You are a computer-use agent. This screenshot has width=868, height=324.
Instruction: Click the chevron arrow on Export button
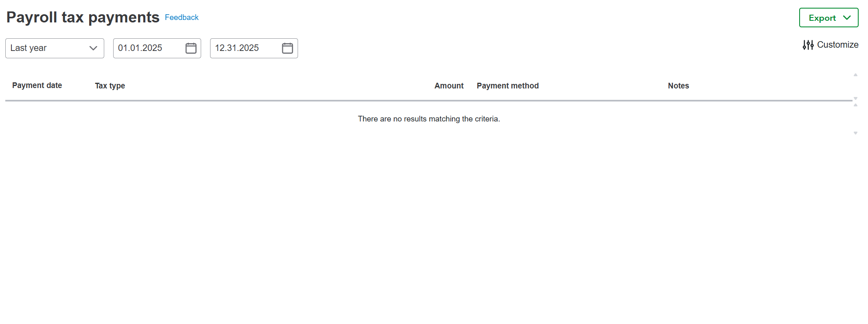point(847,18)
